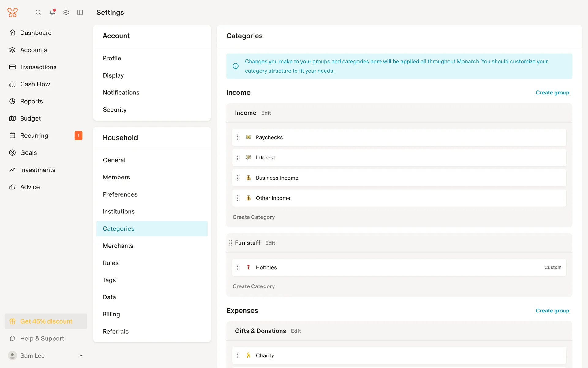This screenshot has width=588, height=368.
Task: Click Create group next to Income
Action: click(x=552, y=93)
